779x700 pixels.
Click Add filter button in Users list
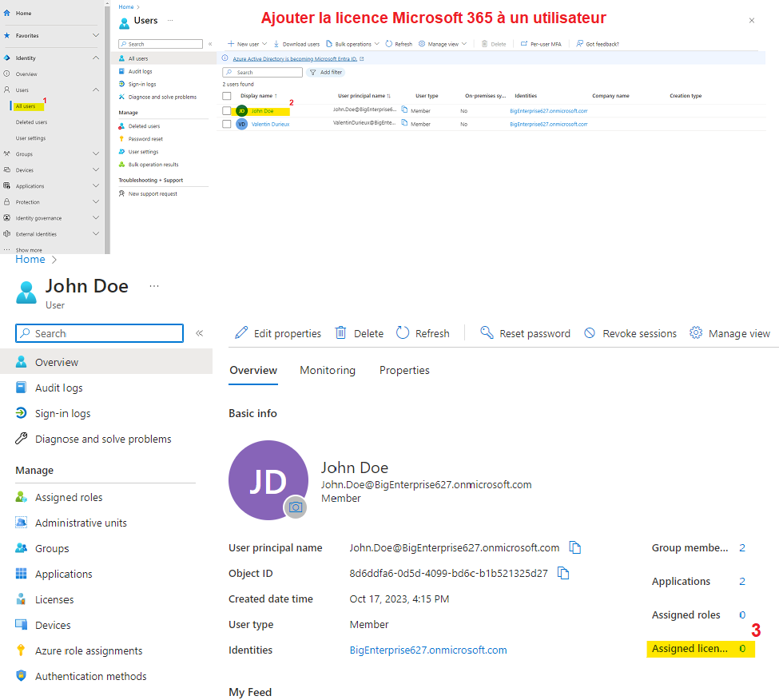326,72
